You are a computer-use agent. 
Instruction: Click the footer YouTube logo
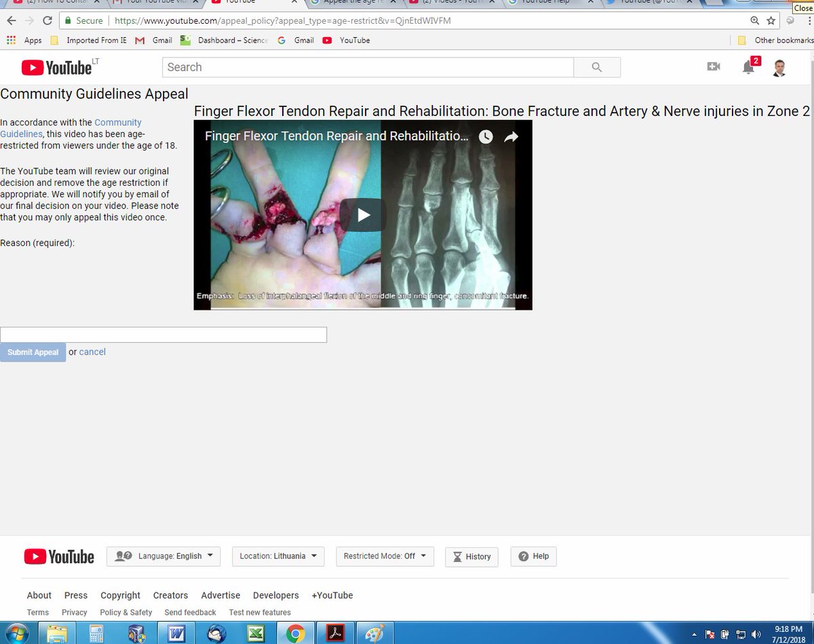pyautogui.click(x=59, y=557)
